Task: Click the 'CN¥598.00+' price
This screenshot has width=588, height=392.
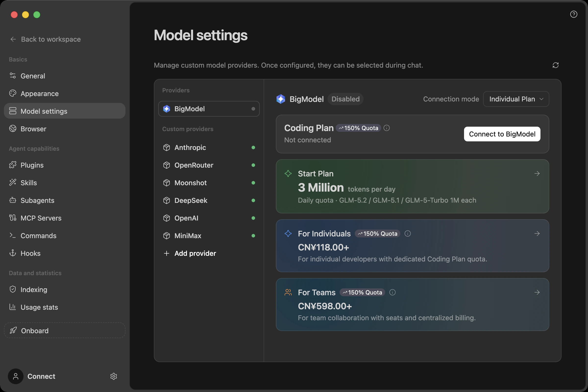Action: (x=325, y=306)
